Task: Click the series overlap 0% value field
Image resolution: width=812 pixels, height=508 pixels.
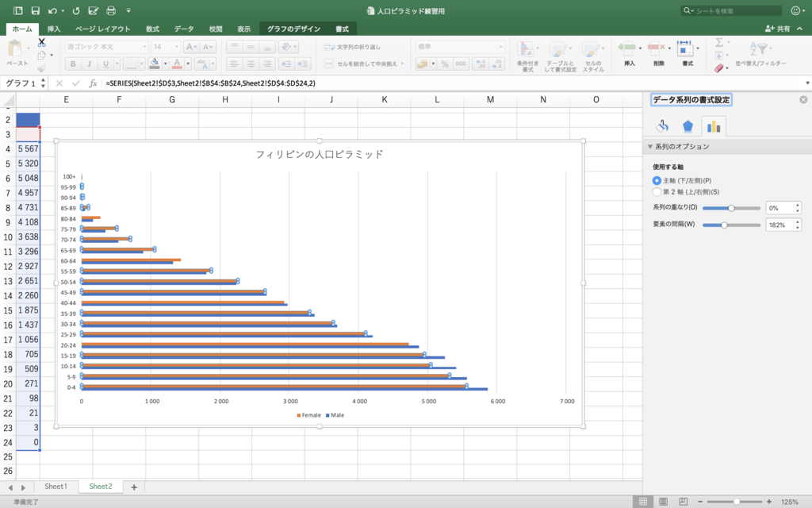Action: (779, 208)
